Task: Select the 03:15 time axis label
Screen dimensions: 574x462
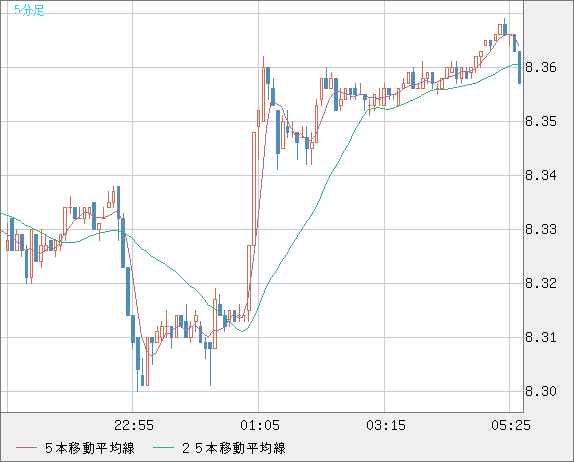Action: tap(386, 425)
